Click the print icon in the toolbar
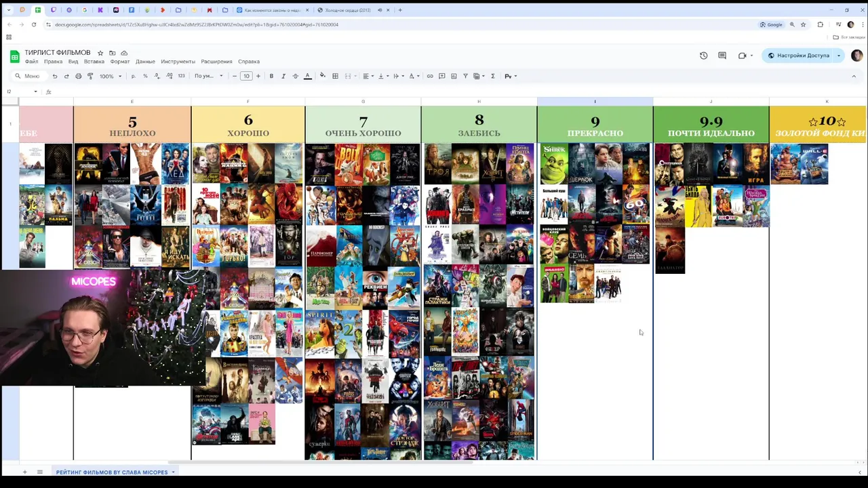Screen dimensions: 868x488 tap(78, 76)
